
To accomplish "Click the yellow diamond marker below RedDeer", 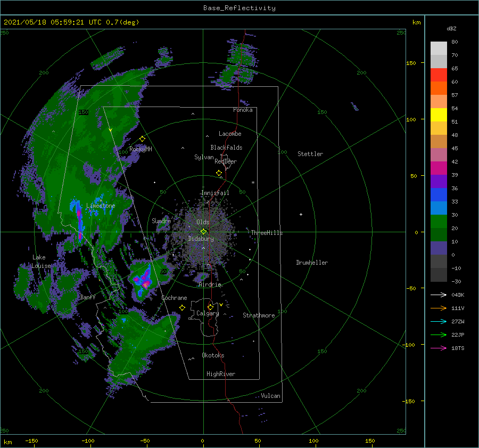I will pos(219,173).
